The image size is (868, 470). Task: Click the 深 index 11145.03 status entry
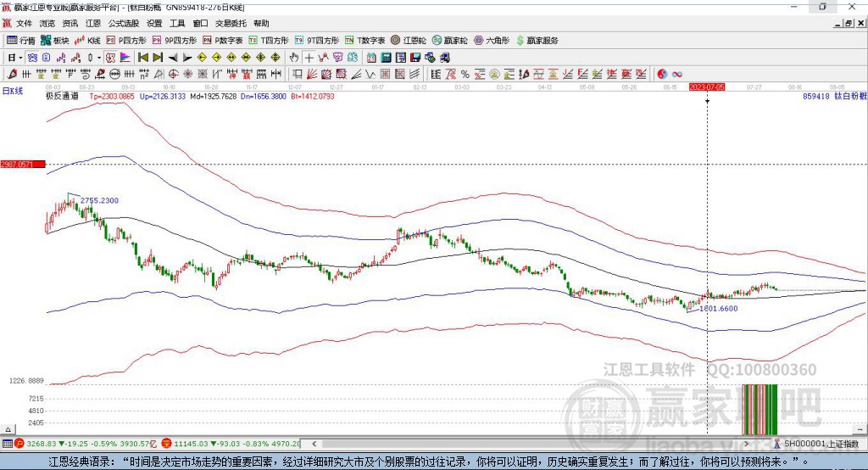coord(231,444)
